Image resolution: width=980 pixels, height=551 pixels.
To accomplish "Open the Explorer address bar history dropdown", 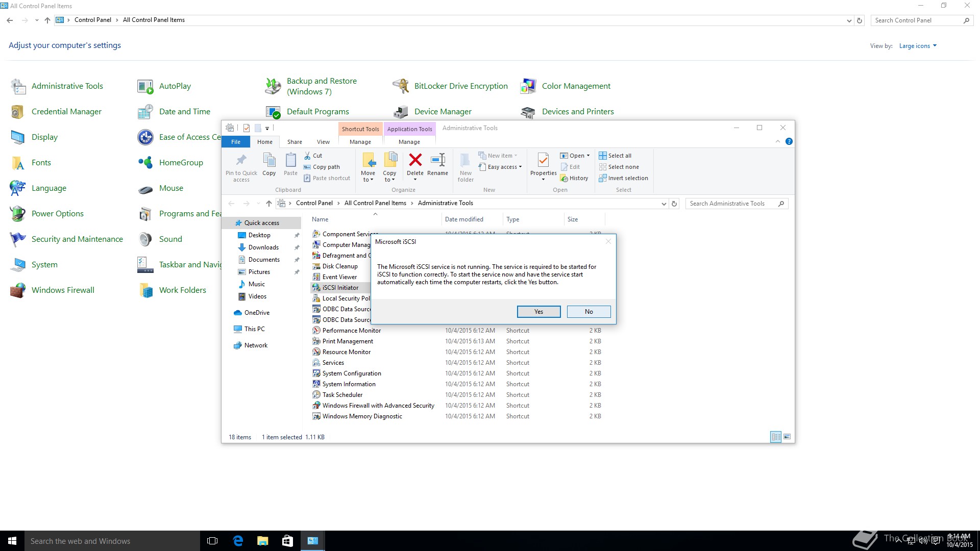I will 664,204.
